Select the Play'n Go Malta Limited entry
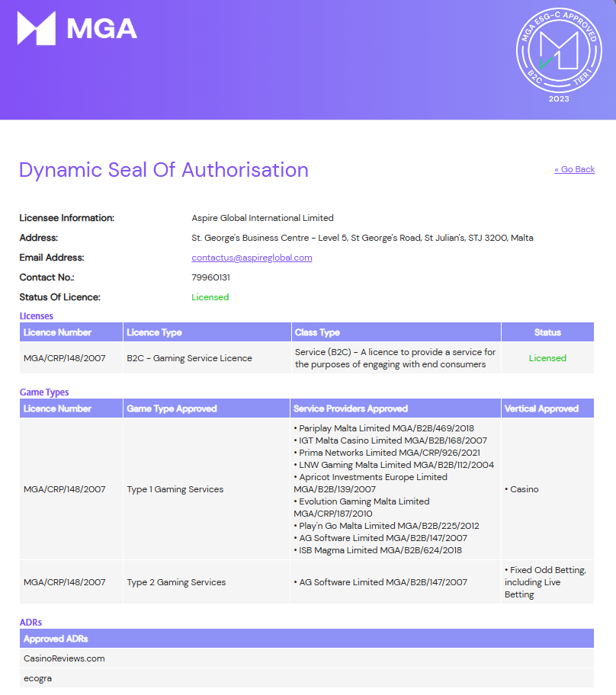This screenshot has height=695, width=616. coord(387,526)
